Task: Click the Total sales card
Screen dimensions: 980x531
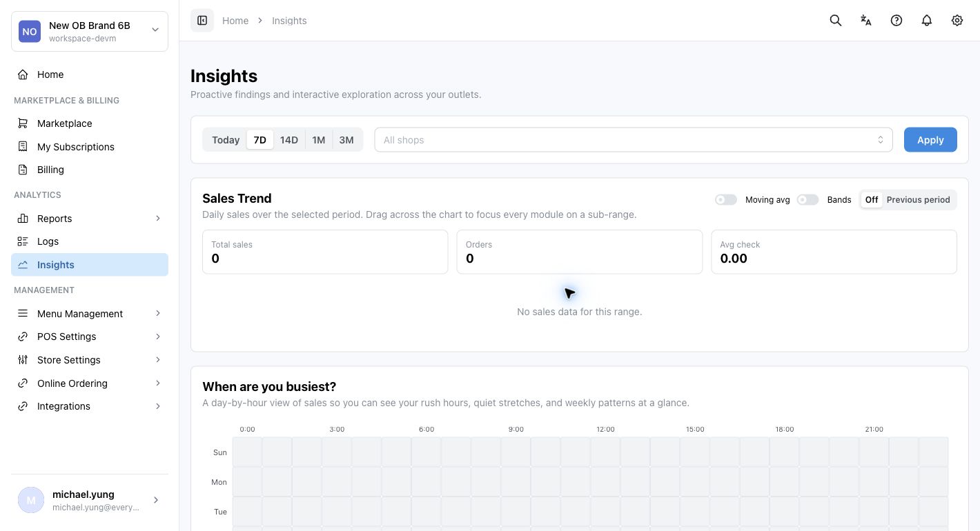Action: 325,252
